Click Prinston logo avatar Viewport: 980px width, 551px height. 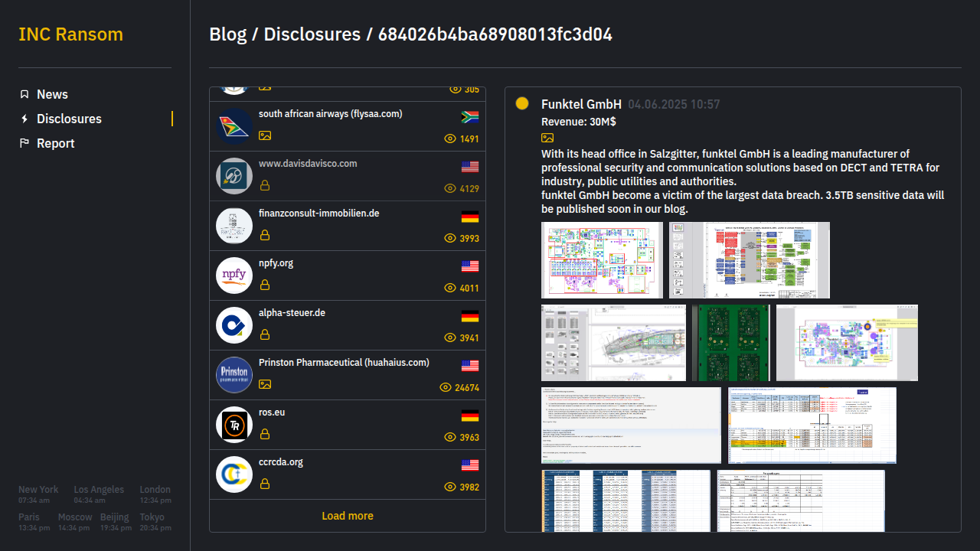(234, 375)
